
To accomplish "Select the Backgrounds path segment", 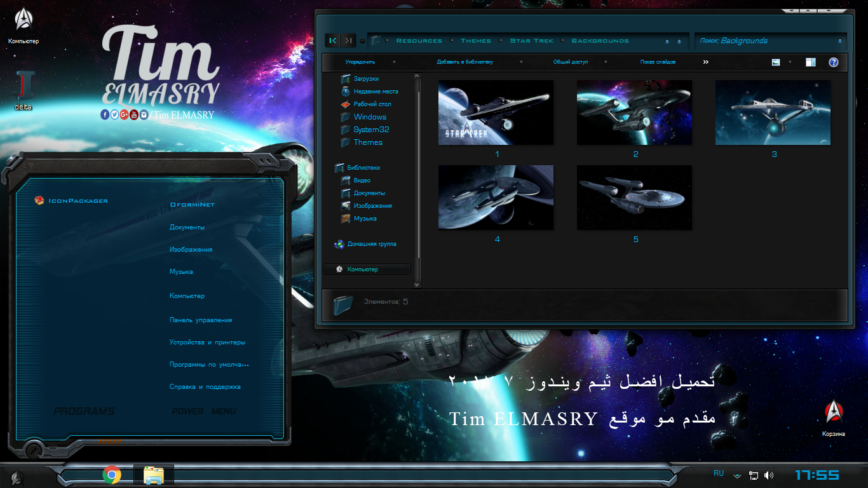I will coord(600,41).
